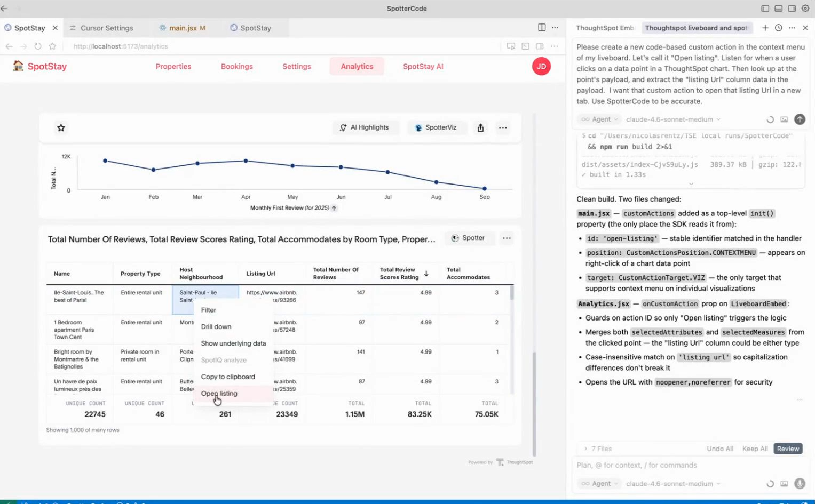Viewport: 815px width, 504px height.
Task: Launch SpotterViz from the liveboard toolbar
Action: pos(436,127)
